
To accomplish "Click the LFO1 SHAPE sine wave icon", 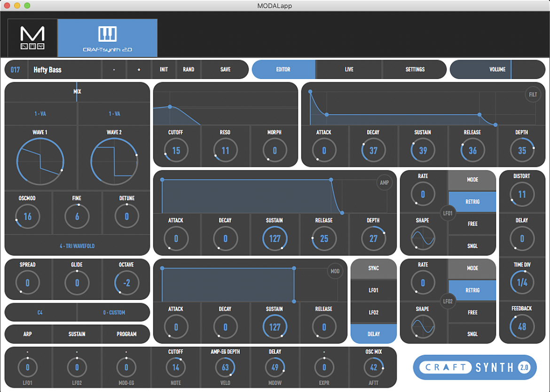I will [x=423, y=238].
